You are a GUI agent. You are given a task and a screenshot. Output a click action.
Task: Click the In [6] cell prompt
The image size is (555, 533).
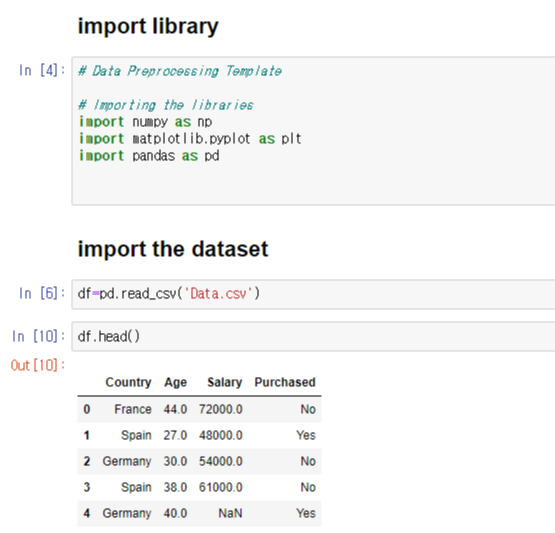tap(42, 293)
